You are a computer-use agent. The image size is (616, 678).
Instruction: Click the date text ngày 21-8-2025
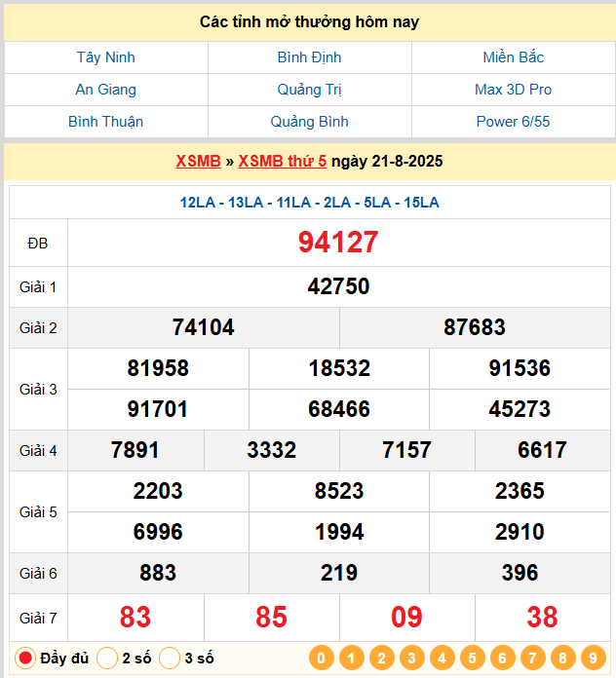pyautogui.click(x=387, y=162)
